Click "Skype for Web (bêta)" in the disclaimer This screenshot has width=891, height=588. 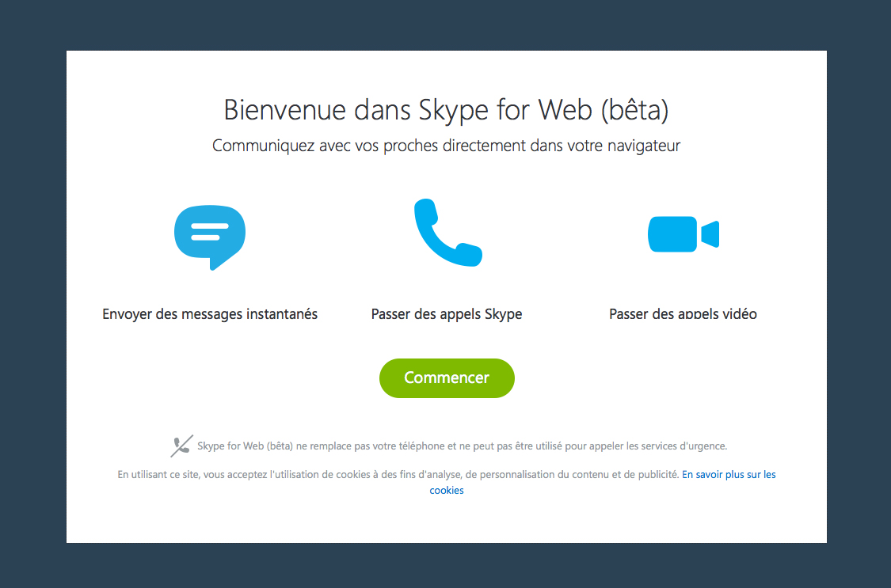[x=246, y=446]
